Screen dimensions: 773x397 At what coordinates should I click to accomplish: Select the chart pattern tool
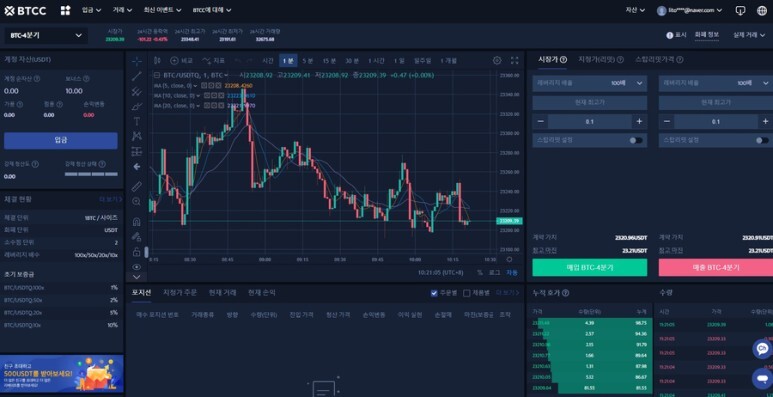click(137, 136)
